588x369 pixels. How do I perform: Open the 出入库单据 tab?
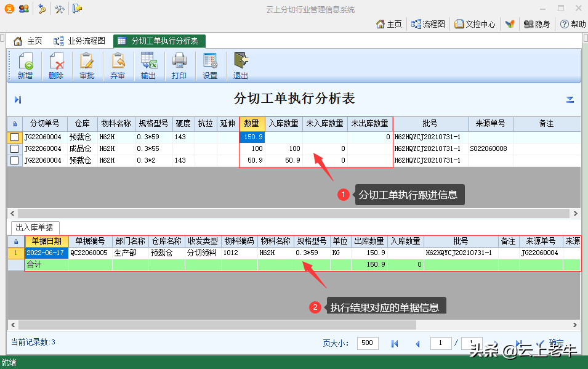[x=34, y=227]
